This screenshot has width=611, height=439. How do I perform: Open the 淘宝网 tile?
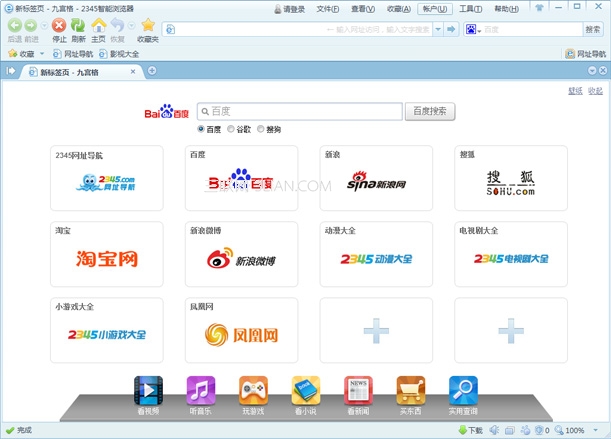107,254
